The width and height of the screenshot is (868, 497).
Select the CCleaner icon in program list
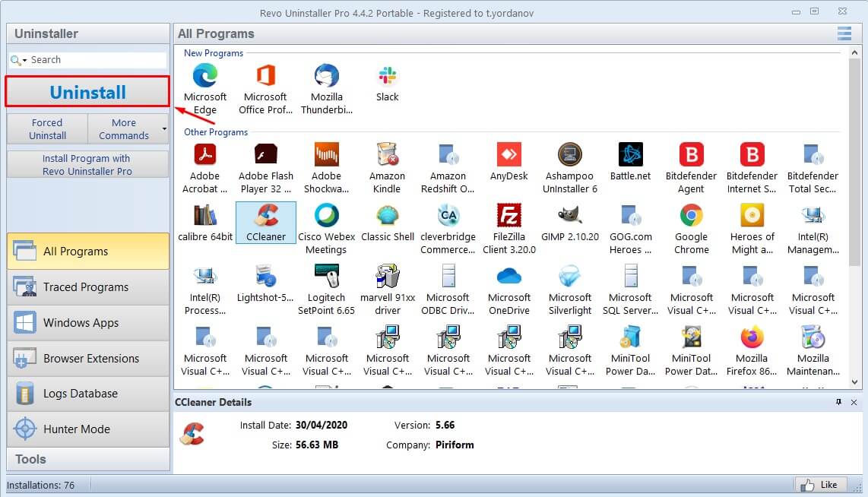266,215
